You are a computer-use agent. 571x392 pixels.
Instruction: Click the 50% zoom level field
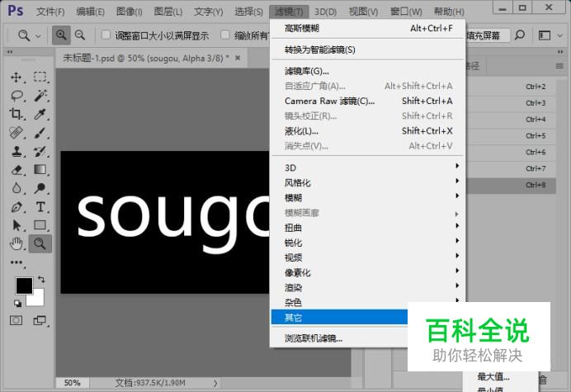point(72,383)
